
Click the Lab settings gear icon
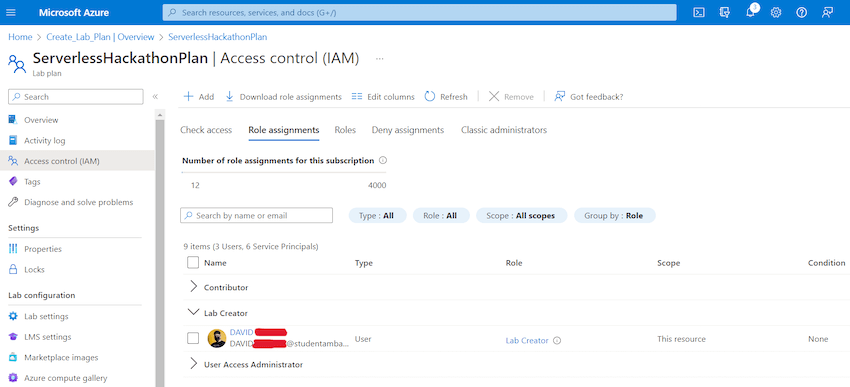coord(13,316)
